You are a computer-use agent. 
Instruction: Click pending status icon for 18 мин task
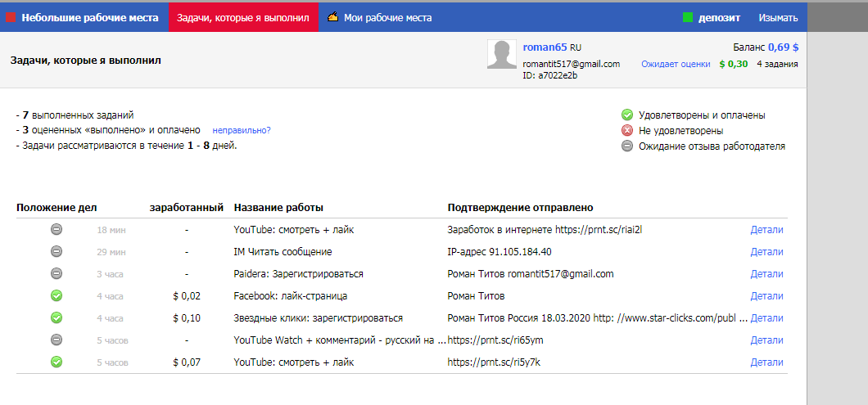point(57,229)
